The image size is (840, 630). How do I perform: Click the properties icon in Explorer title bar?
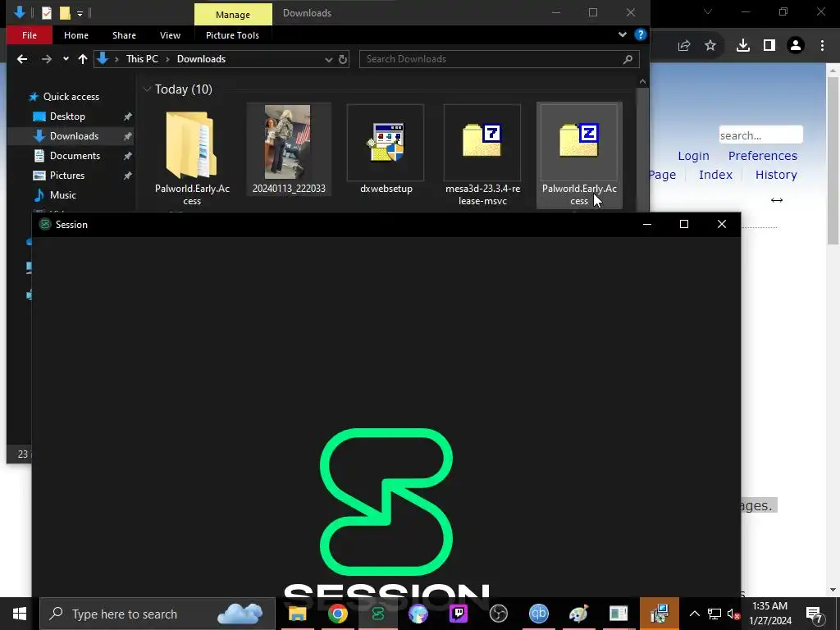click(47, 12)
